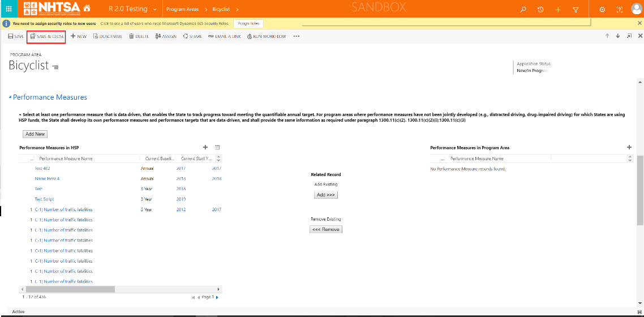Click the Assign command
This screenshot has height=317, width=644.
tap(166, 36)
